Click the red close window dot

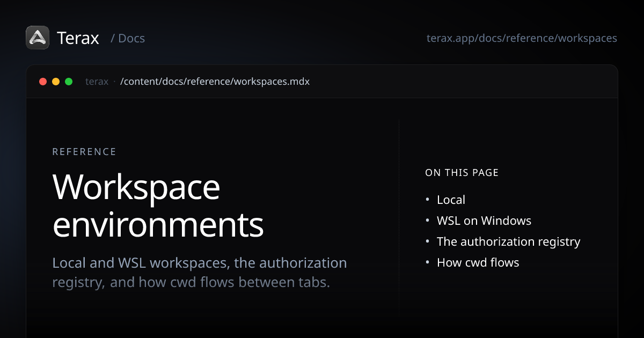point(43,82)
